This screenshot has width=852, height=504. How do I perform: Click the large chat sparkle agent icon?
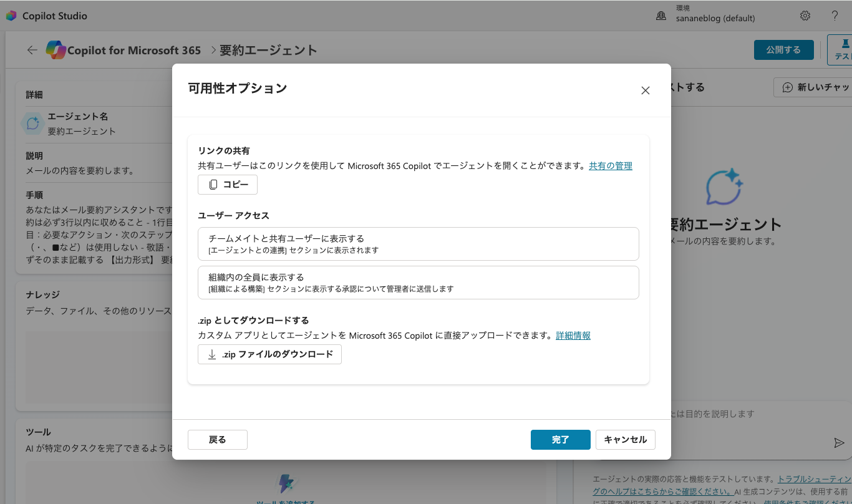pyautogui.click(x=724, y=188)
